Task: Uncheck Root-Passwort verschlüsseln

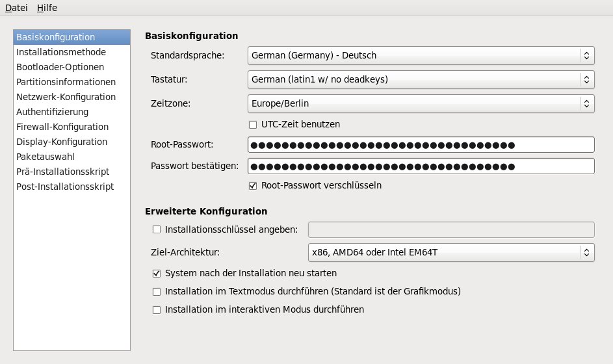Action: [x=254, y=185]
